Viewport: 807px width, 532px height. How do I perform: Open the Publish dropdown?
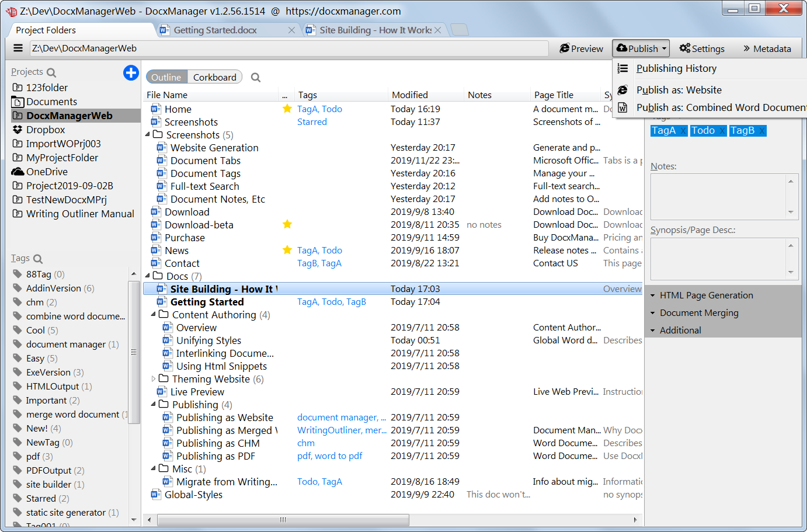(x=641, y=48)
